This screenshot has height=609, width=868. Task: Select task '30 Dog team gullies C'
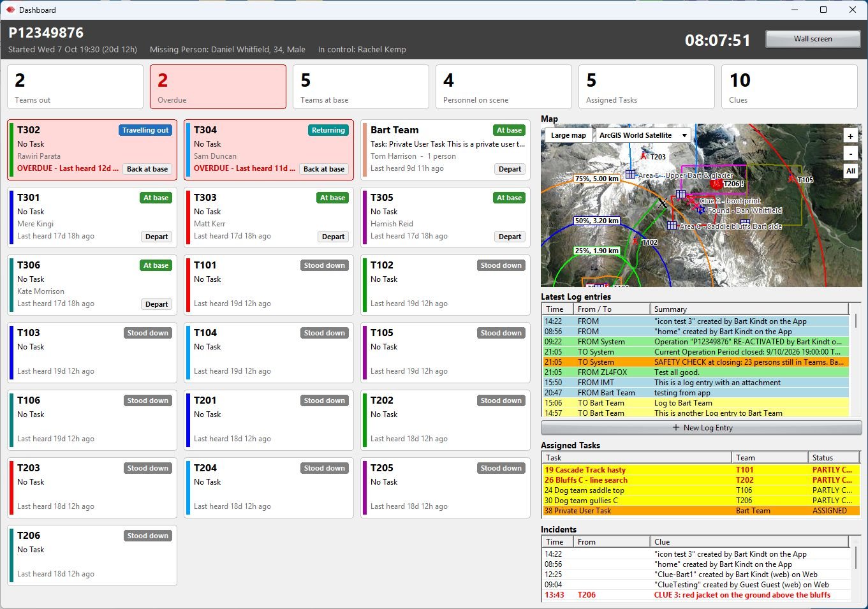tap(701, 501)
